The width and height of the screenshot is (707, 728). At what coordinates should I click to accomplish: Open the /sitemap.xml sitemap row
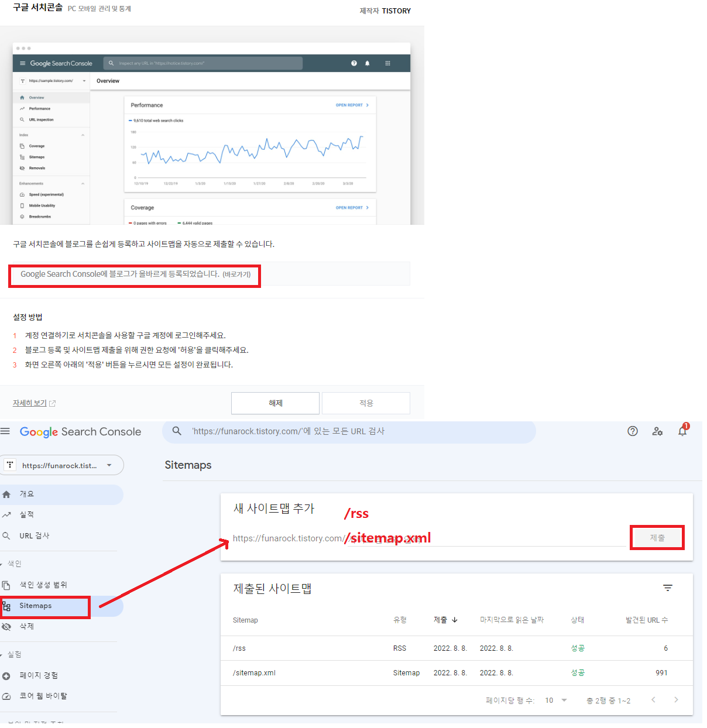[457, 673]
